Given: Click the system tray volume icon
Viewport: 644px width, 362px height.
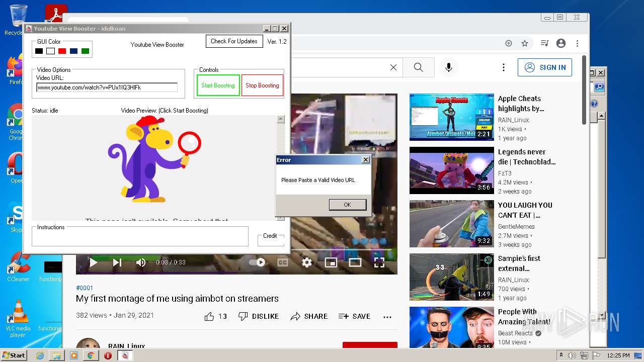Looking at the screenshot, I should [572, 355].
